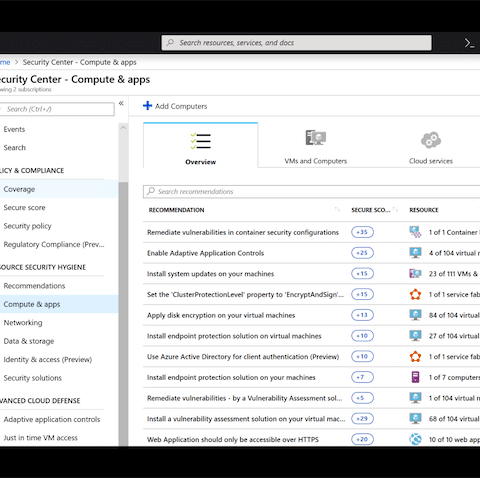Click the magnifier icon in top search bar
This screenshot has height=478, width=480.
(x=170, y=42)
